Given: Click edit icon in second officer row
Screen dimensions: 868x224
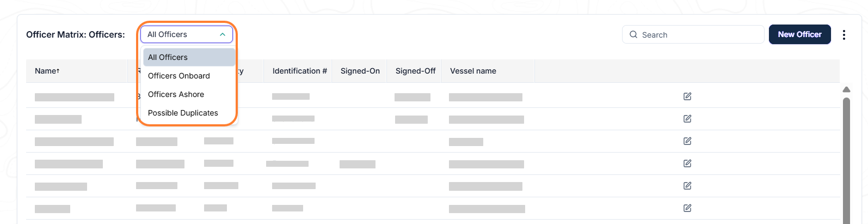Looking at the screenshot, I should tap(687, 119).
